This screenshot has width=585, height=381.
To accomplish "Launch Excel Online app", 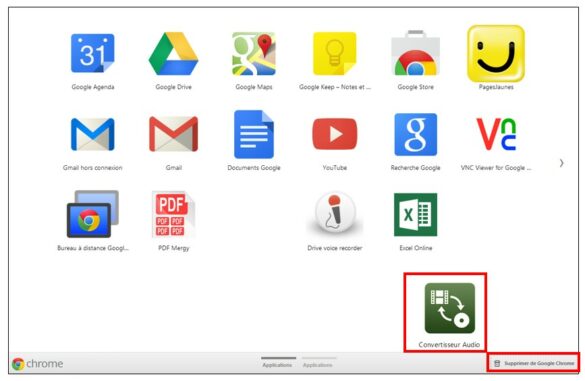I will 416,215.
